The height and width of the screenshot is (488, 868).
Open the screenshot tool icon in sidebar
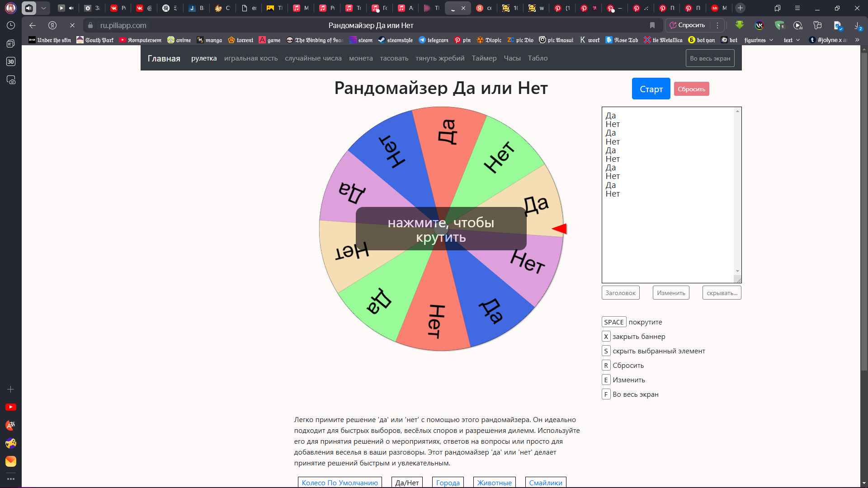pyautogui.click(x=11, y=80)
